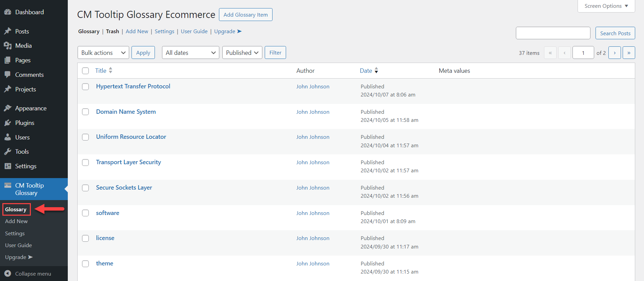Check the Hypertext Transfer Protocol row checkbox
Viewport: 644px width, 281px height.
[x=85, y=87]
